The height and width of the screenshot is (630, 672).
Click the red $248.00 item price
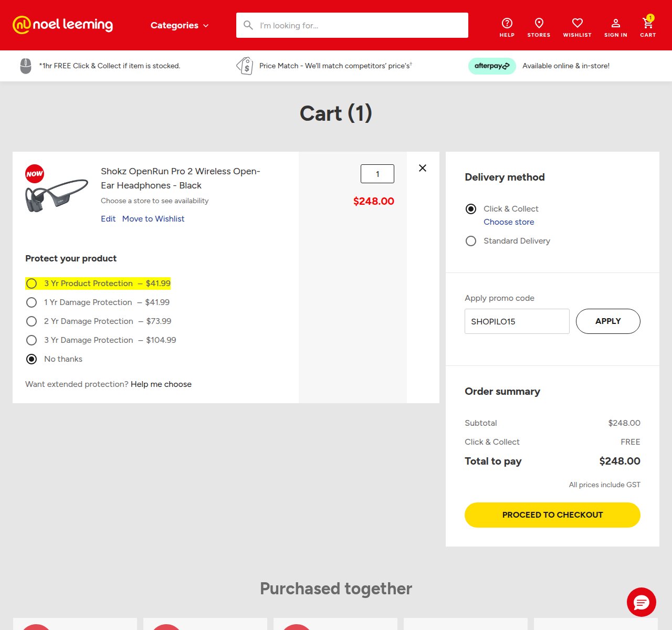point(374,201)
